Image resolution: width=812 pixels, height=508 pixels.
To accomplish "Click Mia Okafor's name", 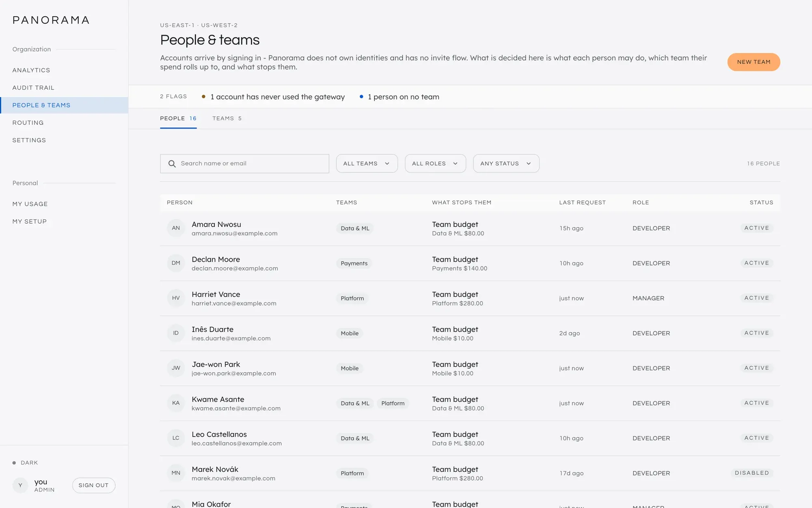I will click(x=211, y=504).
